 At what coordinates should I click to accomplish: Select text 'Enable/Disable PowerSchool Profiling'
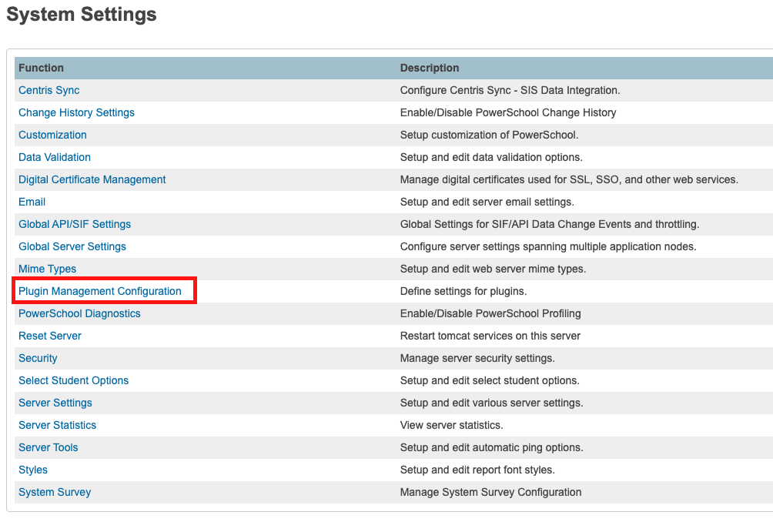pyautogui.click(x=490, y=313)
